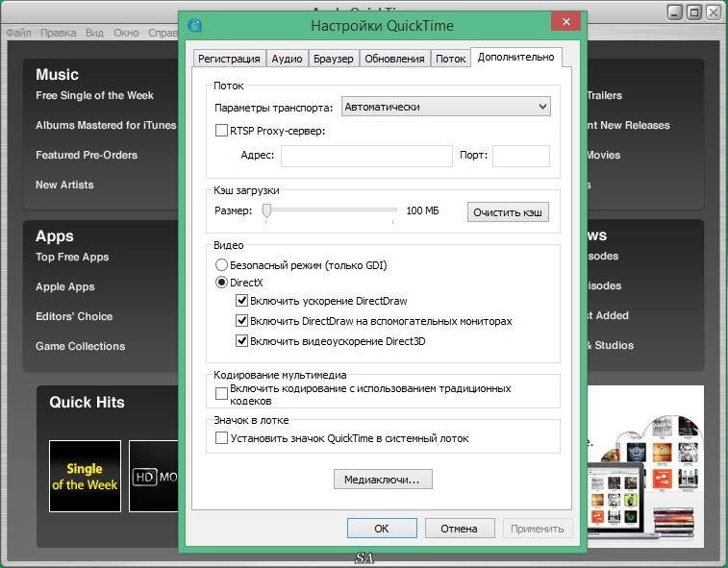Switch to the Обновления tab
This screenshot has width=728, height=568.
pyautogui.click(x=394, y=59)
